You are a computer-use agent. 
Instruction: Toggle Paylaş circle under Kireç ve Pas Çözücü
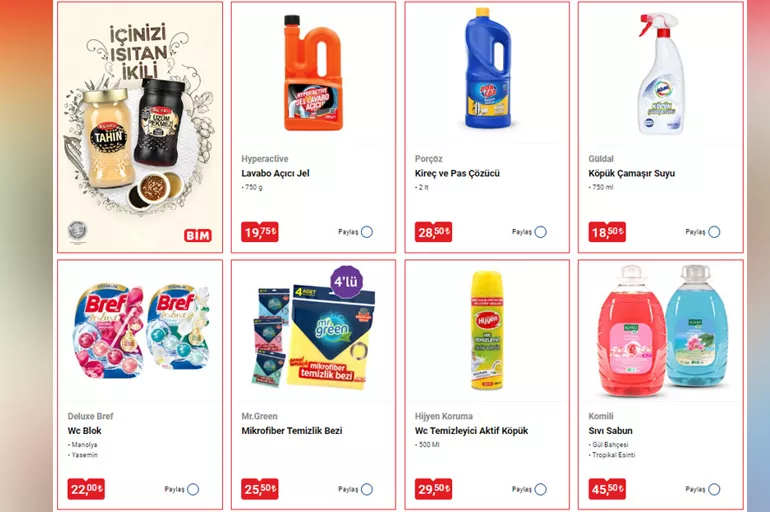[x=541, y=232]
